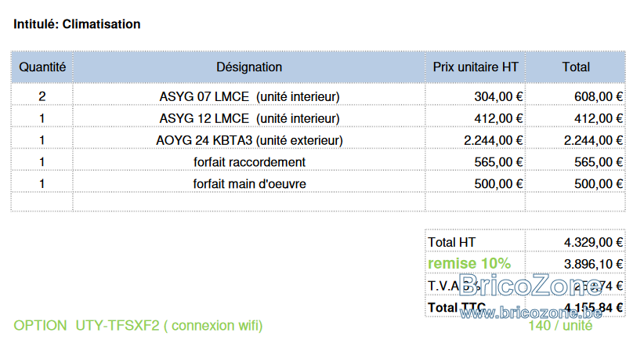Click the OPTION UTY-TFSXF2 wifi text
Screen dimensions: 644x347
pyautogui.click(x=138, y=325)
